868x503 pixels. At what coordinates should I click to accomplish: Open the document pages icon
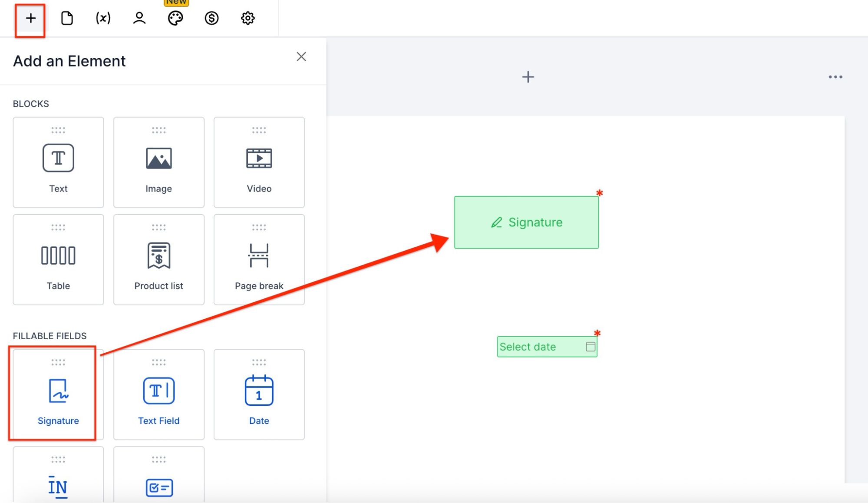(67, 18)
